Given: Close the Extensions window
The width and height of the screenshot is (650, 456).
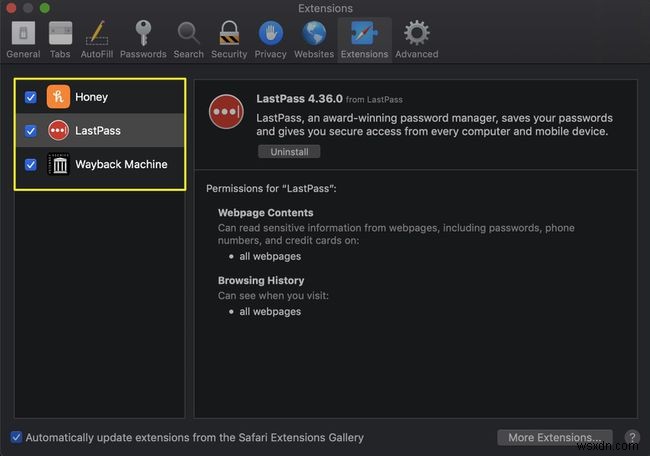Looking at the screenshot, I should (x=11, y=8).
